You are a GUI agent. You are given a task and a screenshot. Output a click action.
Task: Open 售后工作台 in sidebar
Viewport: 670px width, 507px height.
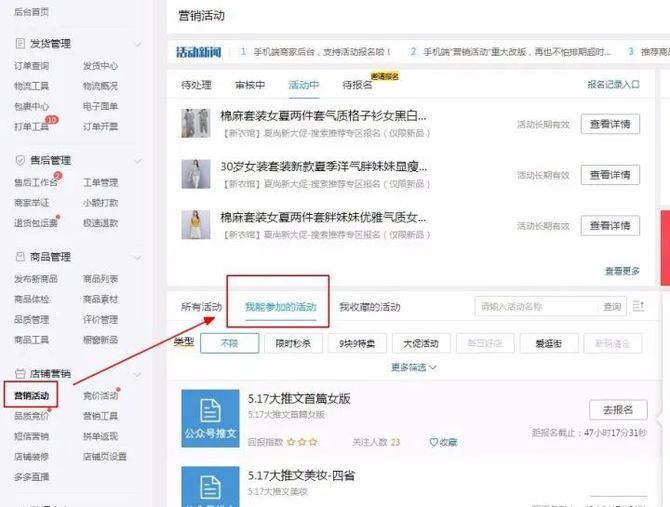(35, 182)
